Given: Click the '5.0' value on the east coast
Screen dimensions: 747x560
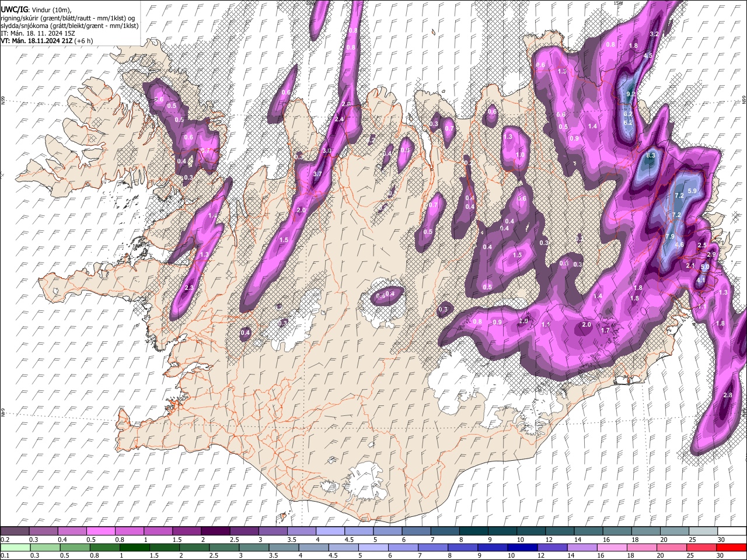Looking at the screenshot, I should 705,267.
